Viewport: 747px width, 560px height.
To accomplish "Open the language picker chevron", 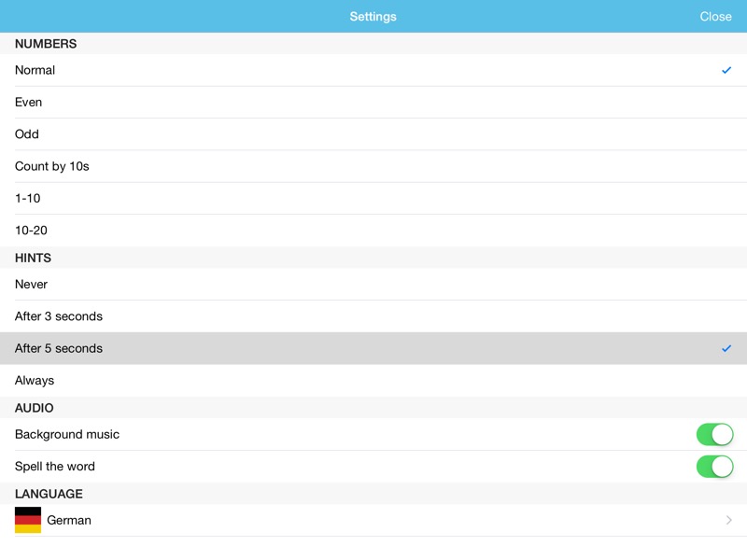I will (x=728, y=520).
